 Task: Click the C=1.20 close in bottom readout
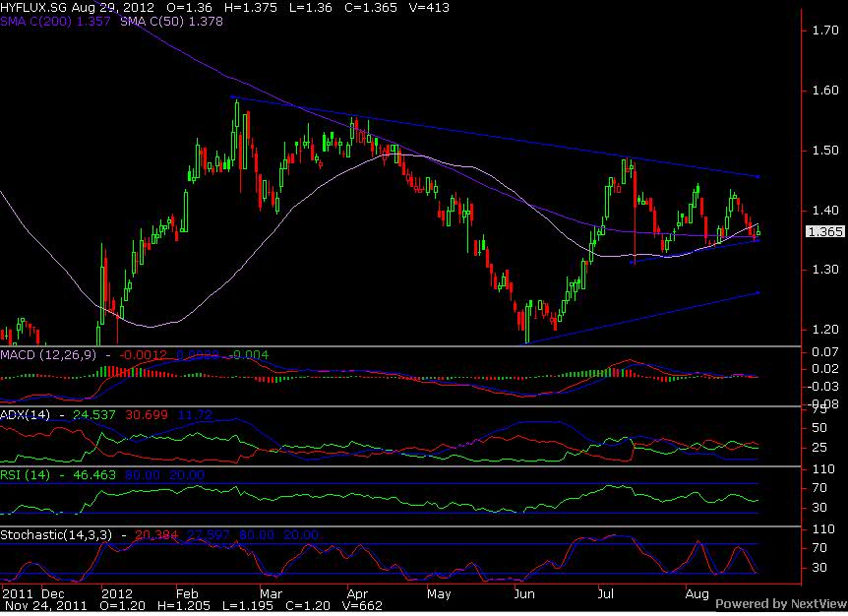308,606
